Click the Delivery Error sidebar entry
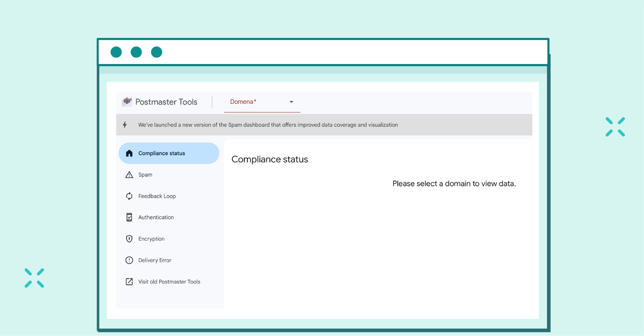This screenshot has width=644, height=336. [155, 260]
